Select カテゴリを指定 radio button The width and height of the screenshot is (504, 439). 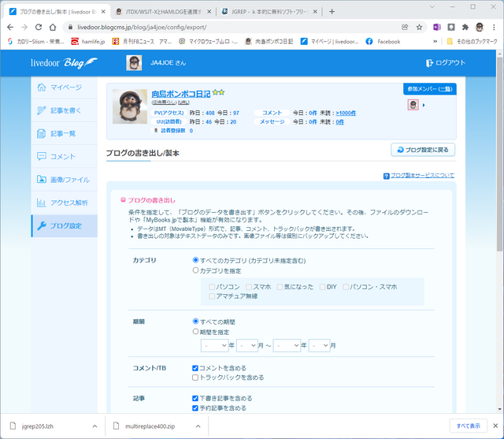pos(195,270)
